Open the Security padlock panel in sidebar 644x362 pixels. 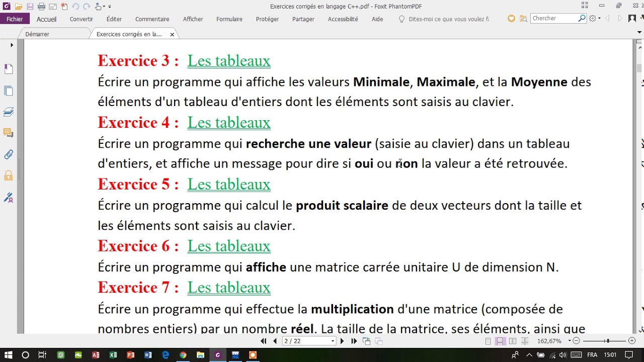pyautogui.click(x=8, y=175)
